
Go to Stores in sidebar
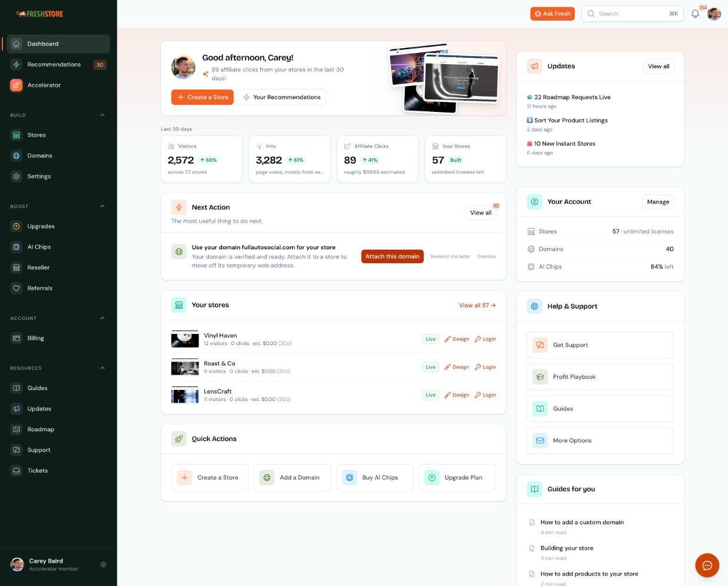click(58, 135)
